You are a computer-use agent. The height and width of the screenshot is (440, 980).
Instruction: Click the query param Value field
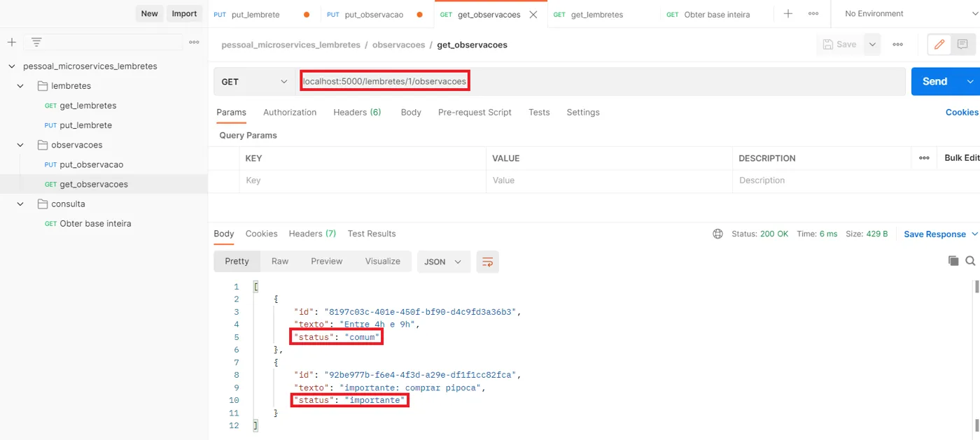click(609, 180)
